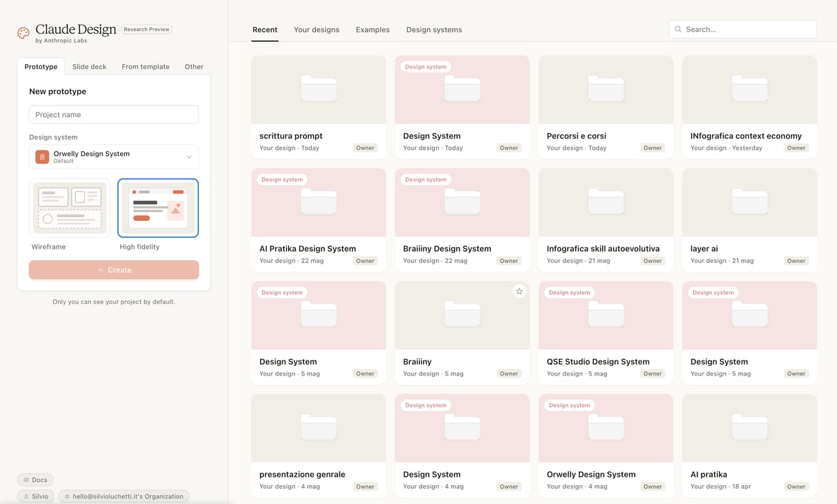837x504 pixels.
Task: Click the 'AI pratika' card title
Action: click(x=709, y=475)
